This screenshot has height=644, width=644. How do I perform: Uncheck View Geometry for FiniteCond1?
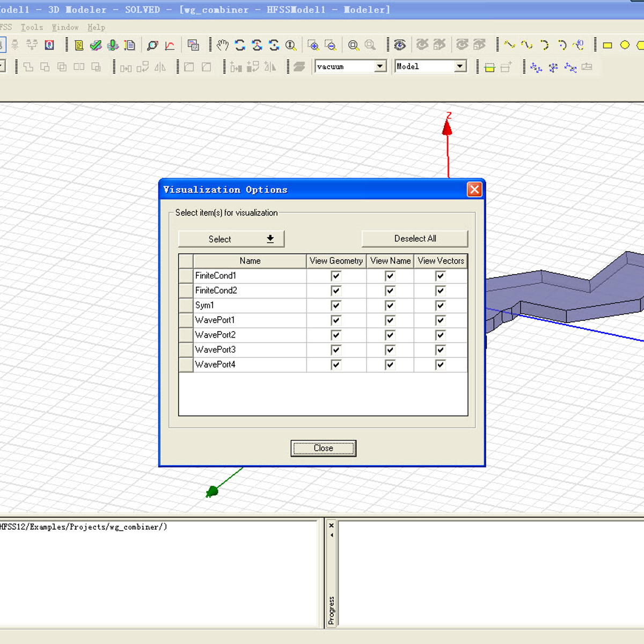pyautogui.click(x=336, y=276)
